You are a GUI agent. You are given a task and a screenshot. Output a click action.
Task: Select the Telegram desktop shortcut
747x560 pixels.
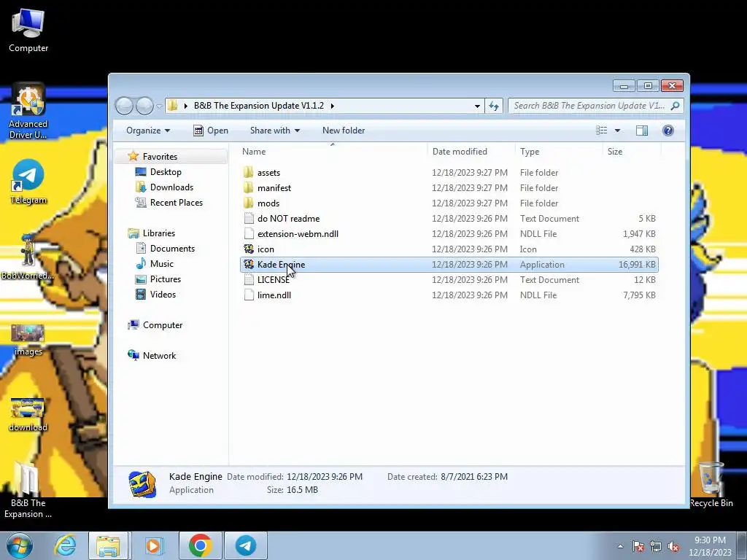tap(28, 182)
